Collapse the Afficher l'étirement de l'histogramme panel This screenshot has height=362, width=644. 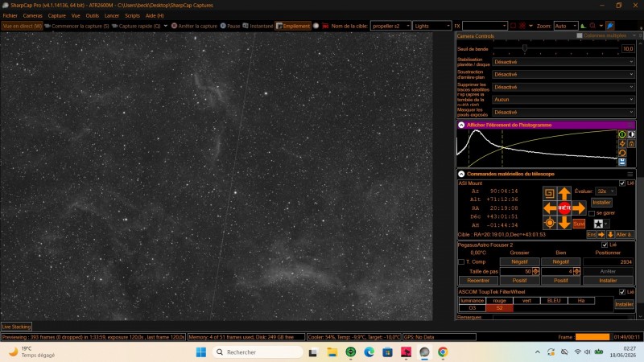coord(461,125)
